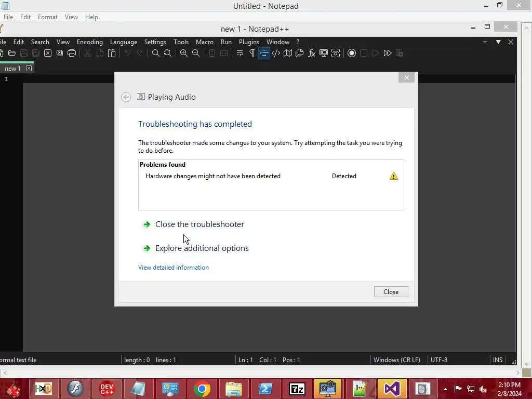Click the muted speaker tray icon
Viewport: 532px width, 399px height.
(483, 389)
